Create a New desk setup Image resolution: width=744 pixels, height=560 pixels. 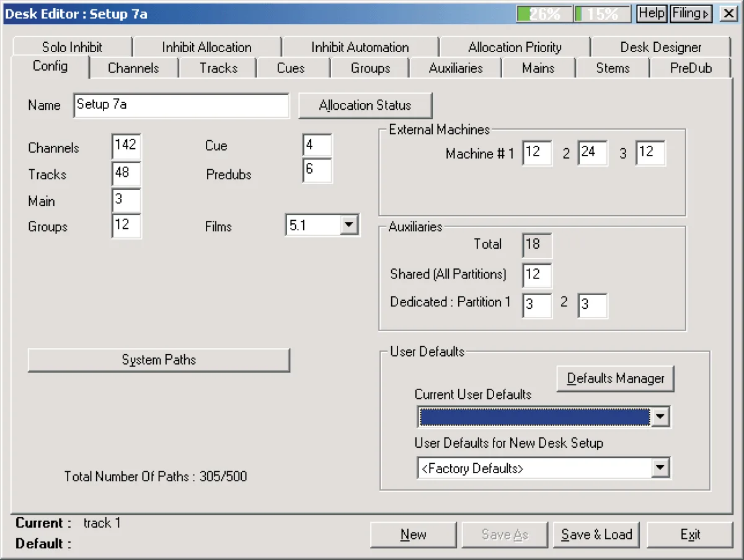coord(413,535)
